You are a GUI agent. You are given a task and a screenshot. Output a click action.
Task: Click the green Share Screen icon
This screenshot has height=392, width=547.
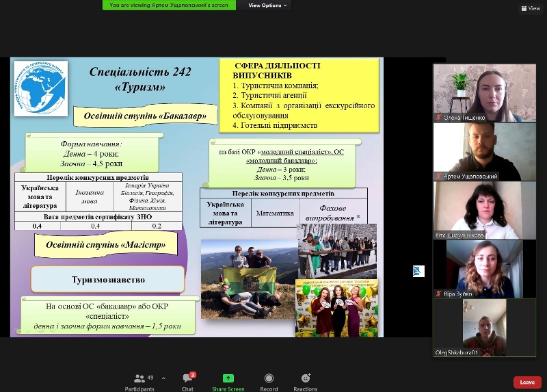[x=228, y=380]
